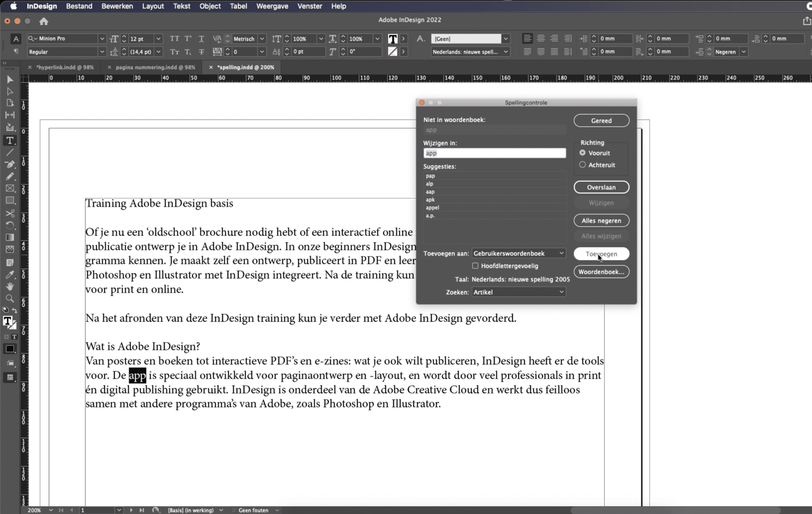812x514 pixels.
Task: Toggle Strikethrough formatting
Action: 201,52
